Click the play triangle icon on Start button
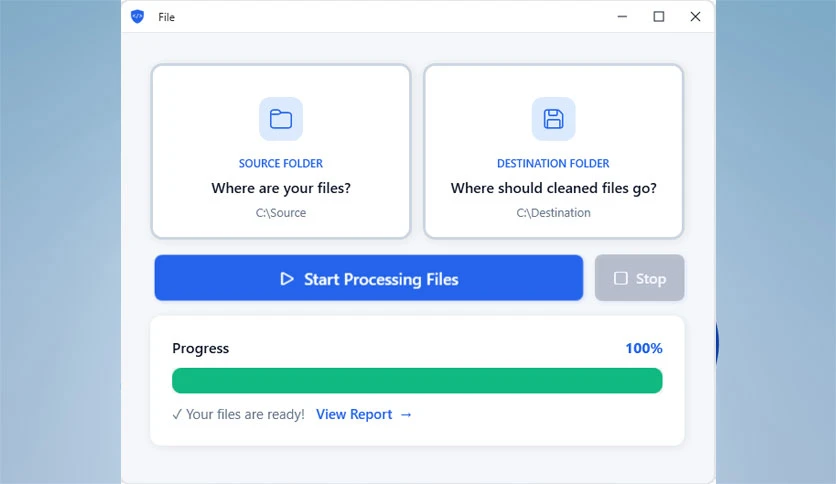The height and width of the screenshot is (484, 836). click(x=287, y=279)
